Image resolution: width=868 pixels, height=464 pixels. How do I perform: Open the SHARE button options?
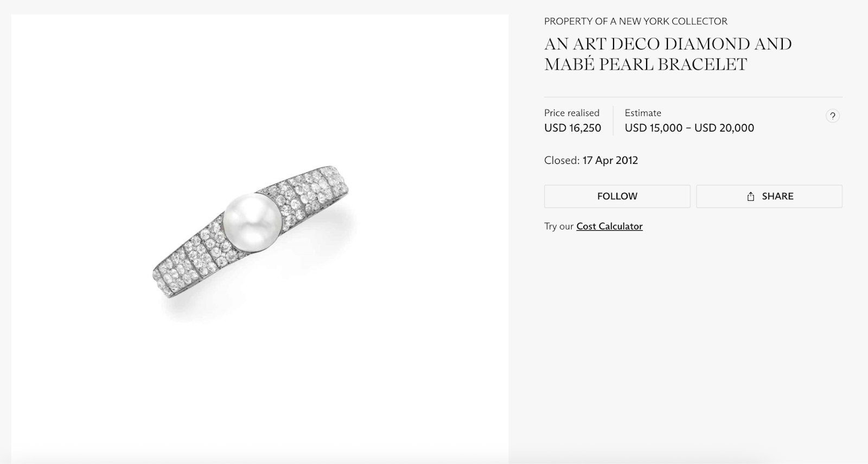(x=769, y=196)
